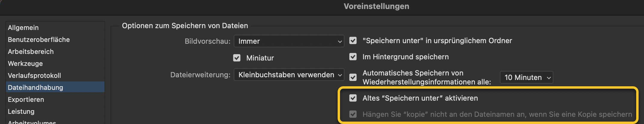Disable Im Hintergrund speichern
The image size is (644, 124).
coord(353,57)
